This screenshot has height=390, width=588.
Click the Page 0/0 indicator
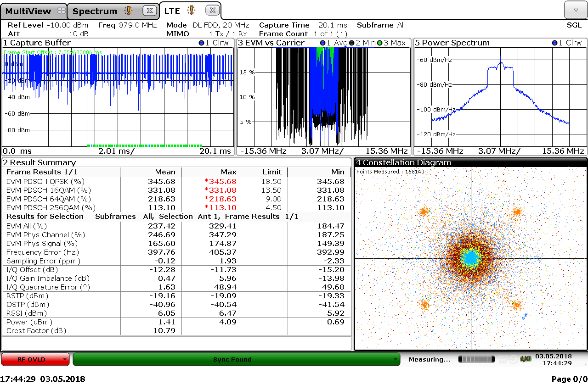(569, 379)
